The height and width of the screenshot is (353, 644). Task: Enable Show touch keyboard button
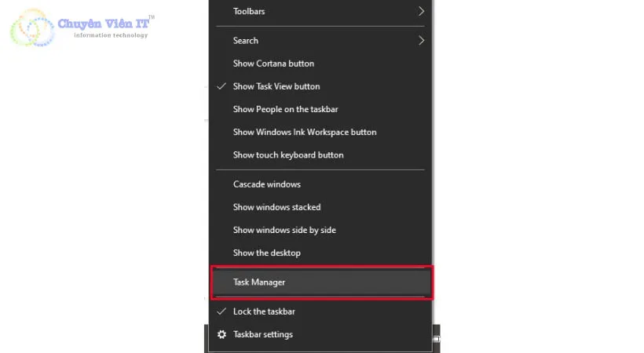point(288,155)
